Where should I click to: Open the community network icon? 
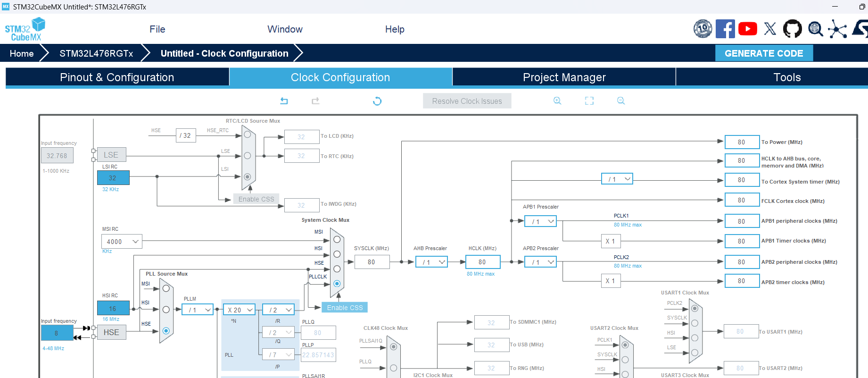[837, 29]
